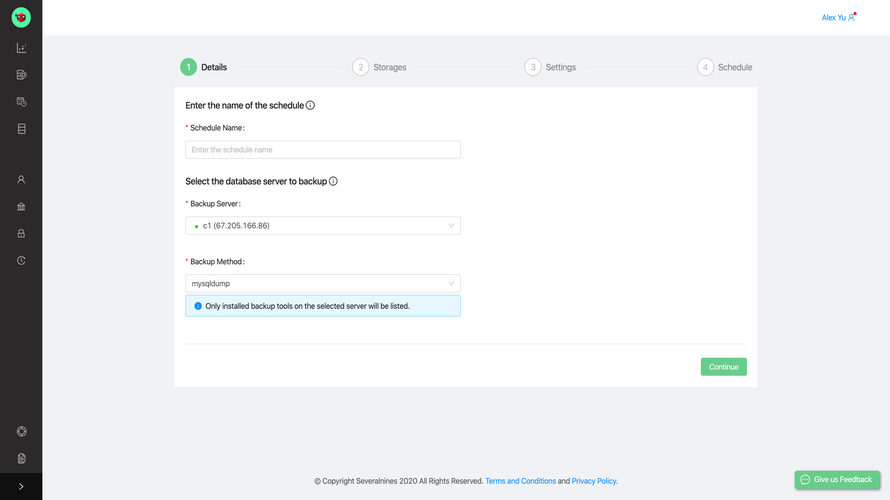Show info tooltip for schedule name heading

(x=310, y=105)
